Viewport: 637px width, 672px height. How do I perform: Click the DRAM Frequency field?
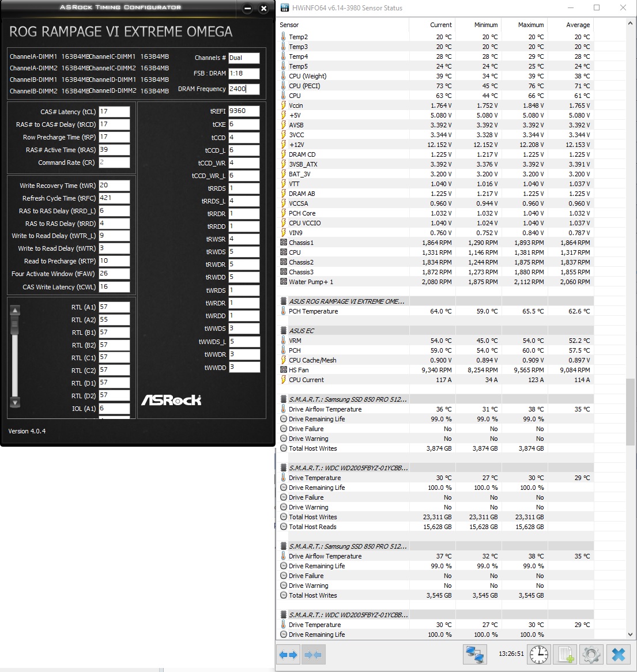(244, 89)
